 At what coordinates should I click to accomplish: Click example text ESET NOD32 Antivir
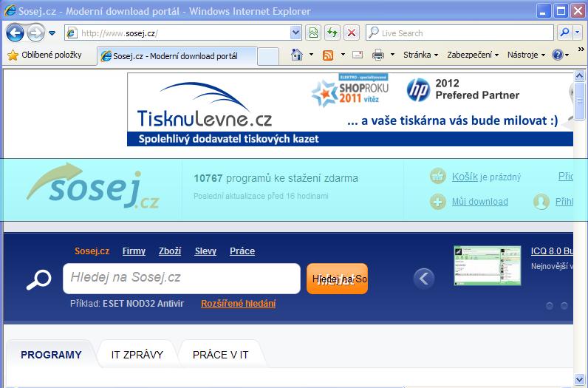[x=143, y=304]
